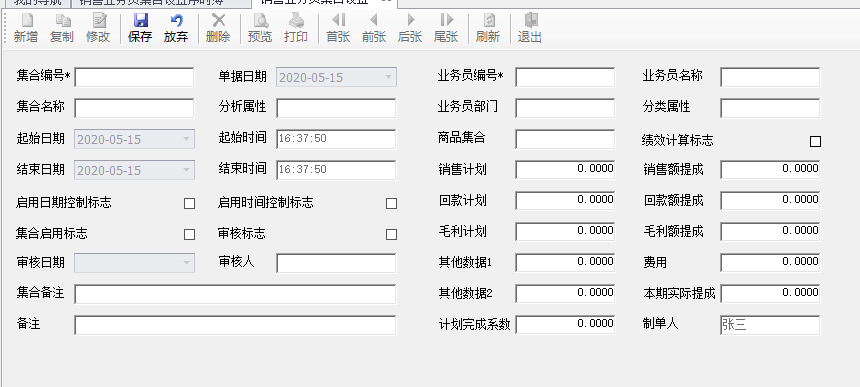Open the 审核日期 date dropdown

tap(186, 263)
